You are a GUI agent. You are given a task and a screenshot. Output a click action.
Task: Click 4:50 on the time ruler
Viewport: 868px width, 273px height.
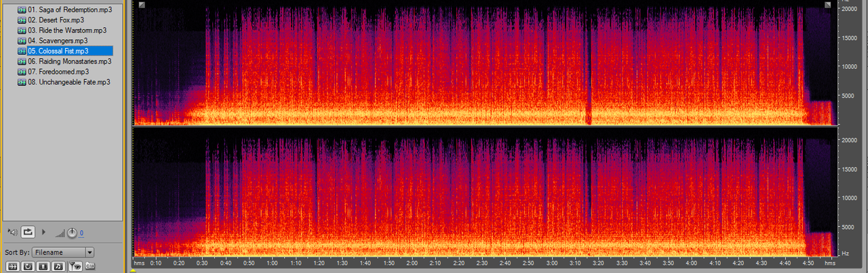click(807, 263)
